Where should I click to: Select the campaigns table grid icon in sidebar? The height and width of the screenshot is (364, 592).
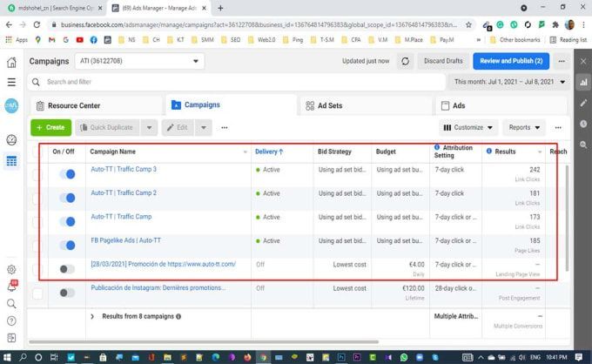[x=11, y=161]
